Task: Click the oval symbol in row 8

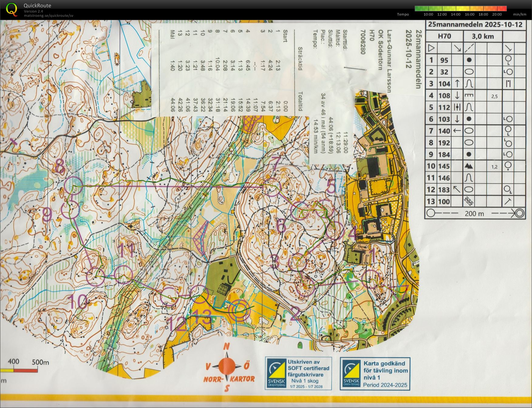Action: click(x=469, y=143)
